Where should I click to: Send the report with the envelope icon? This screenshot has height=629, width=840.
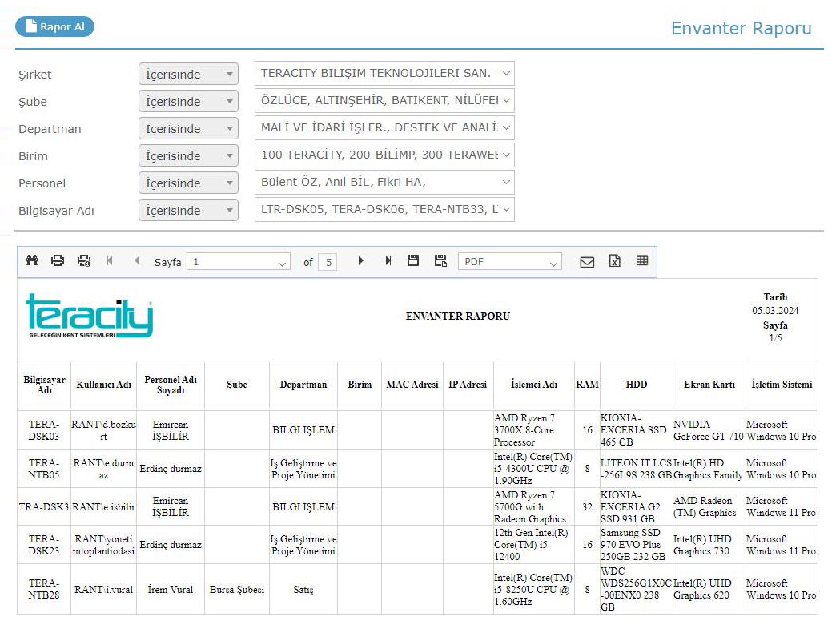click(587, 262)
